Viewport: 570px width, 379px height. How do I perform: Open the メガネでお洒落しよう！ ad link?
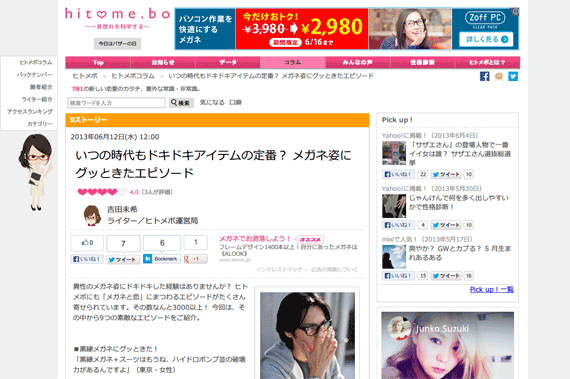click(x=254, y=239)
